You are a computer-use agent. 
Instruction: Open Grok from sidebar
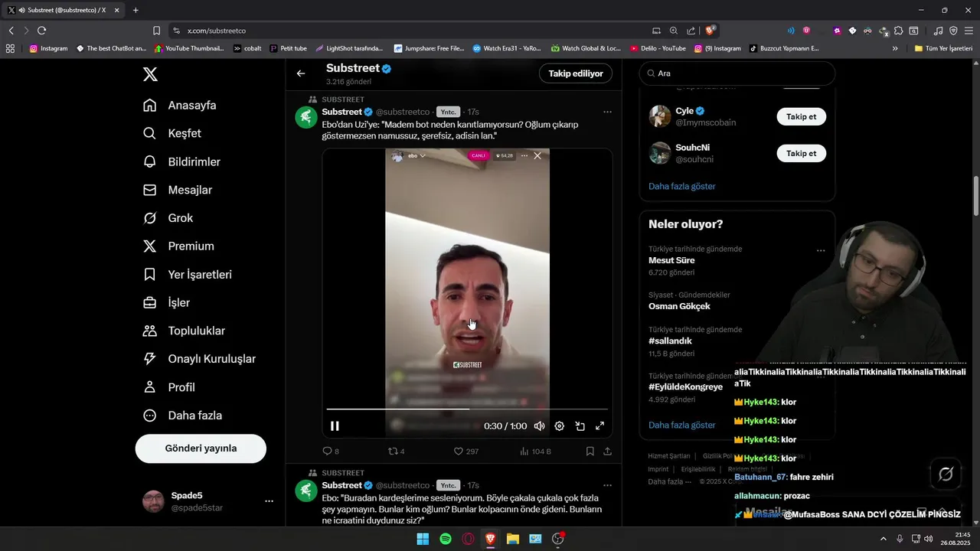(x=168, y=218)
